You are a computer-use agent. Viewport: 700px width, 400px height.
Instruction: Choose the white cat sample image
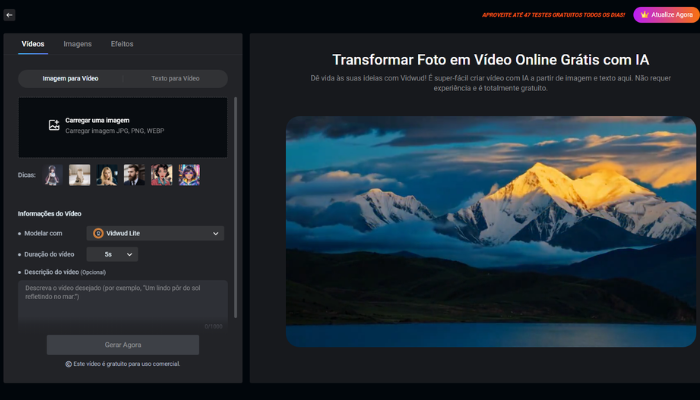(79, 175)
